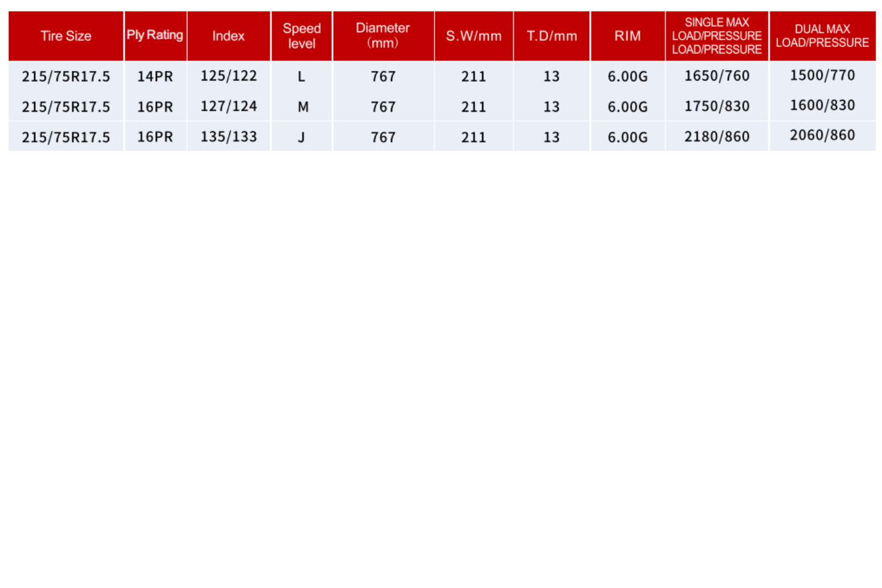
Task: Click the Index column header
Action: 228,36
